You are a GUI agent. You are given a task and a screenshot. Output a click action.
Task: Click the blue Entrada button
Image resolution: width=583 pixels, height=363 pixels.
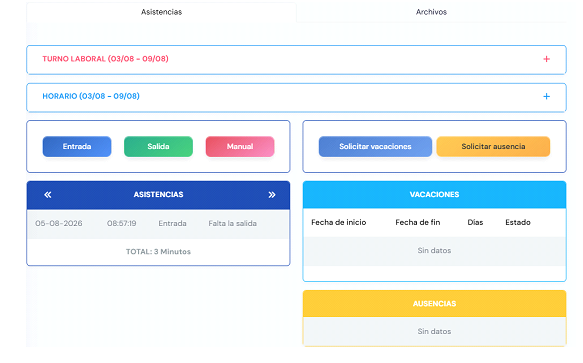tap(77, 147)
